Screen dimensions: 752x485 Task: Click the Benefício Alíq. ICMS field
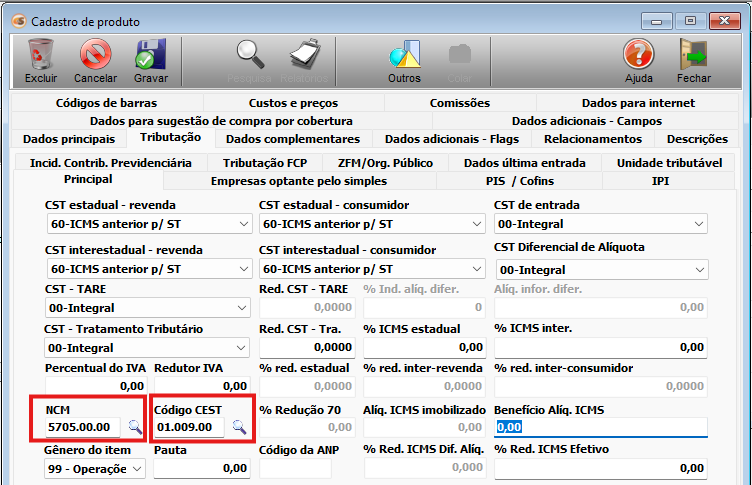pyautogui.click(x=601, y=427)
